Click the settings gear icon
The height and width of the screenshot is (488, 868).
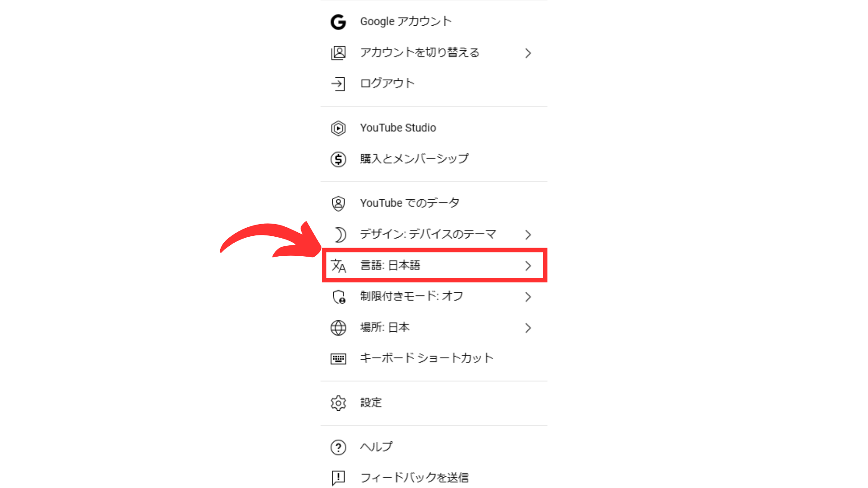338,403
